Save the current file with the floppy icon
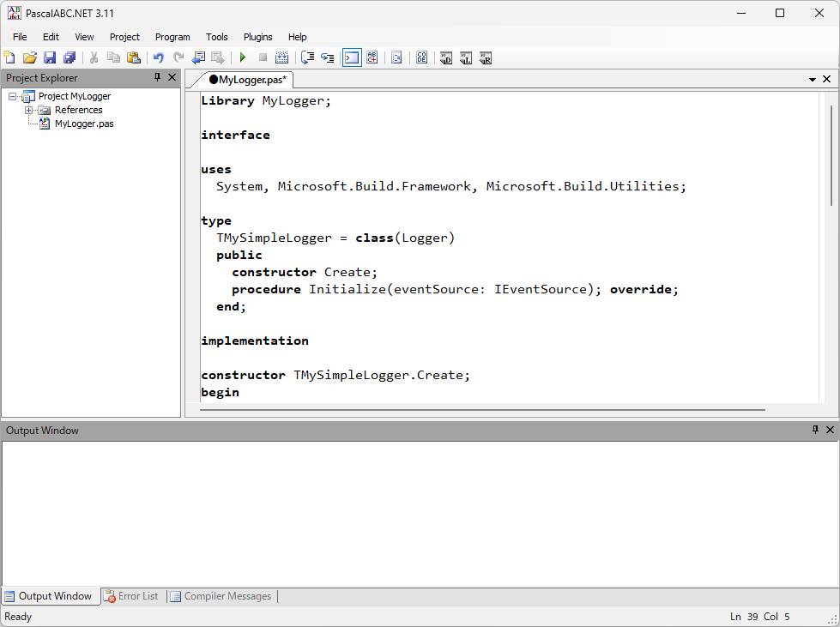The image size is (840, 627). [50, 57]
